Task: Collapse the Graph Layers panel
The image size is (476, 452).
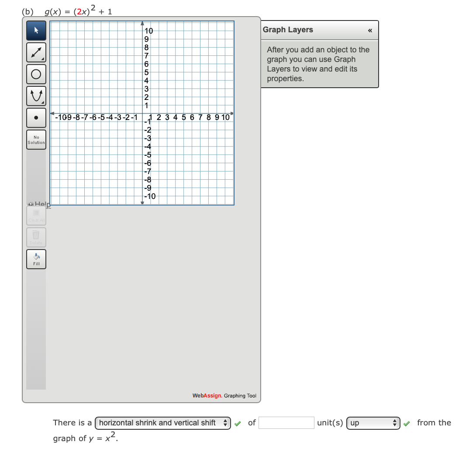Action: coord(369,30)
